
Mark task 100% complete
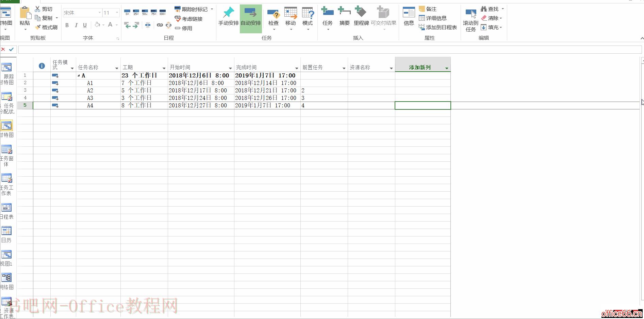point(163,12)
